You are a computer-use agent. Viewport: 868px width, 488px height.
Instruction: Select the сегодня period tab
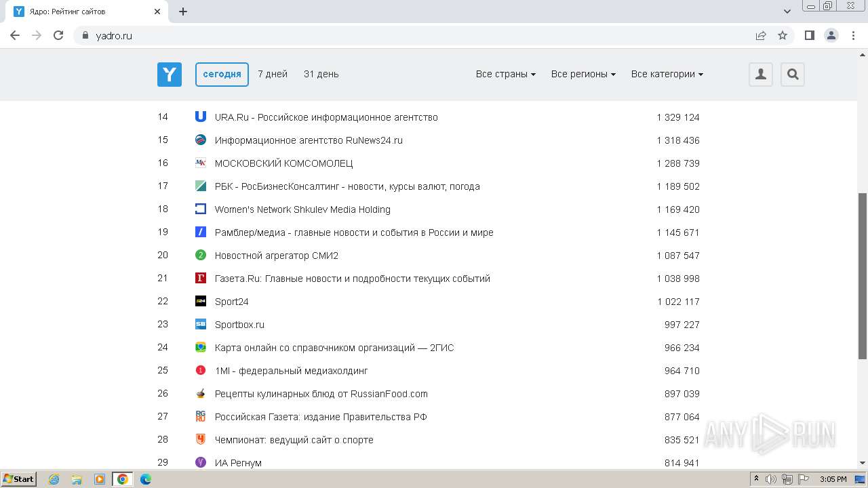coord(222,75)
